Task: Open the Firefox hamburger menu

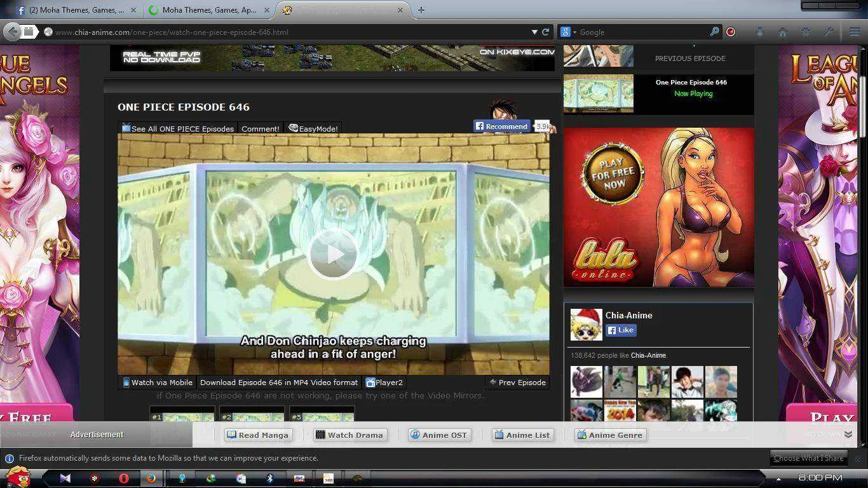Action: click(x=855, y=32)
